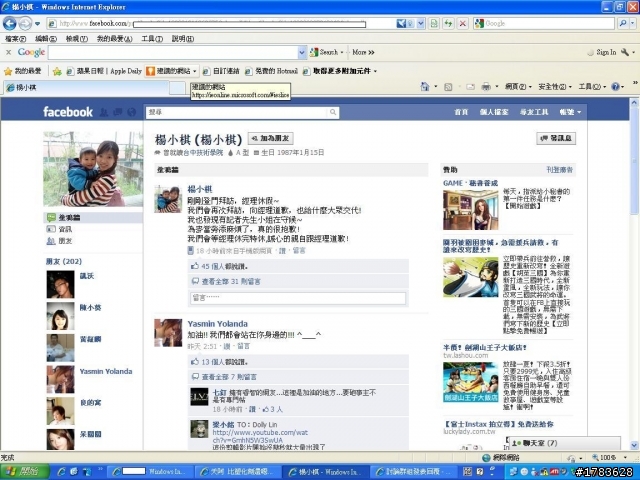Click the RSS feeds icon in command bar
The width and height of the screenshot is (640, 480).
(448, 87)
